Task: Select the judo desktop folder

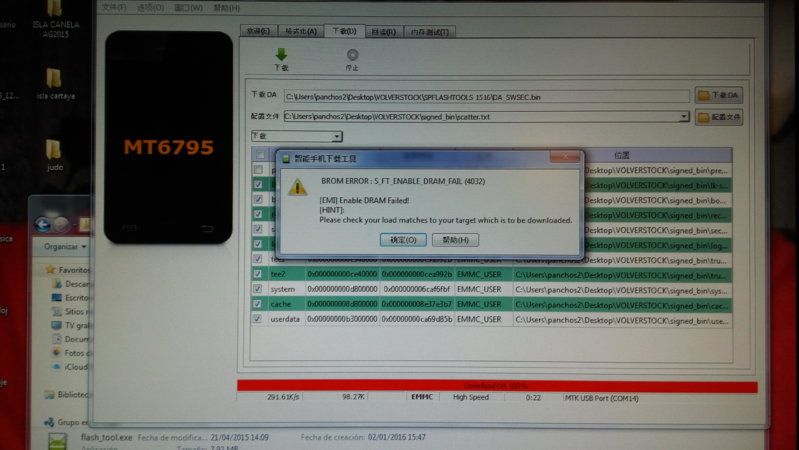Action: pyautogui.click(x=54, y=155)
